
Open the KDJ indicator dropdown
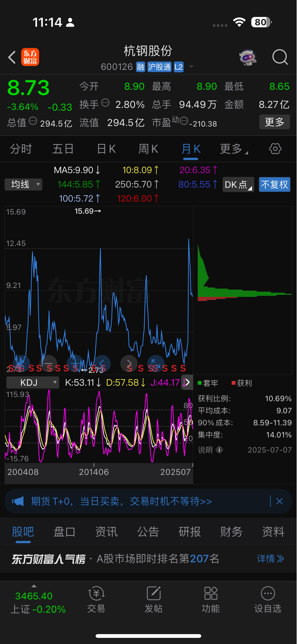click(32, 383)
